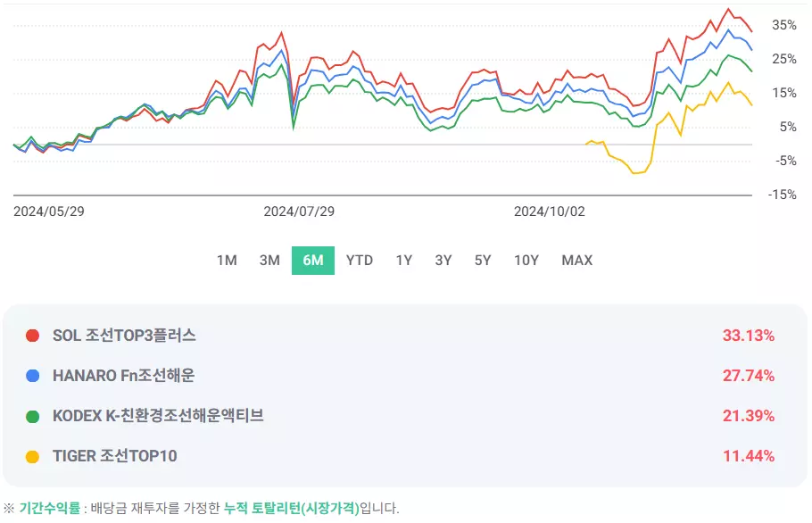This screenshot has height=523, width=812.
Task: Click the 누적 토탈리턴(시장가격) footnote text
Action: pos(292,508)
